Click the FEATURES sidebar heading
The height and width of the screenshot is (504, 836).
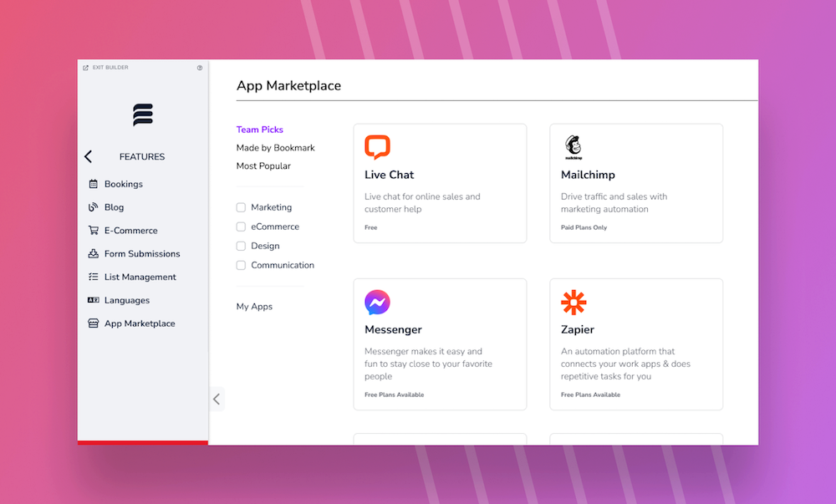(x=142, y=156)
